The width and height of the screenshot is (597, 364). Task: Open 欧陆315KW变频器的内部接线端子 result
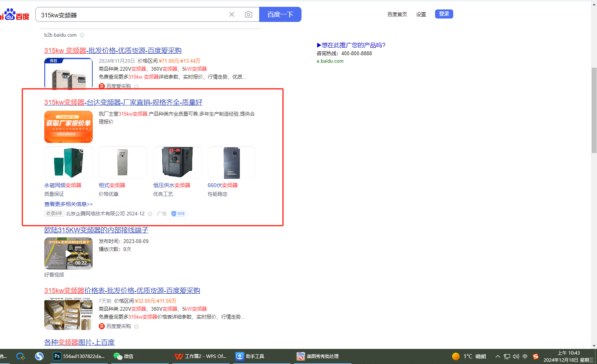(96, 230)
